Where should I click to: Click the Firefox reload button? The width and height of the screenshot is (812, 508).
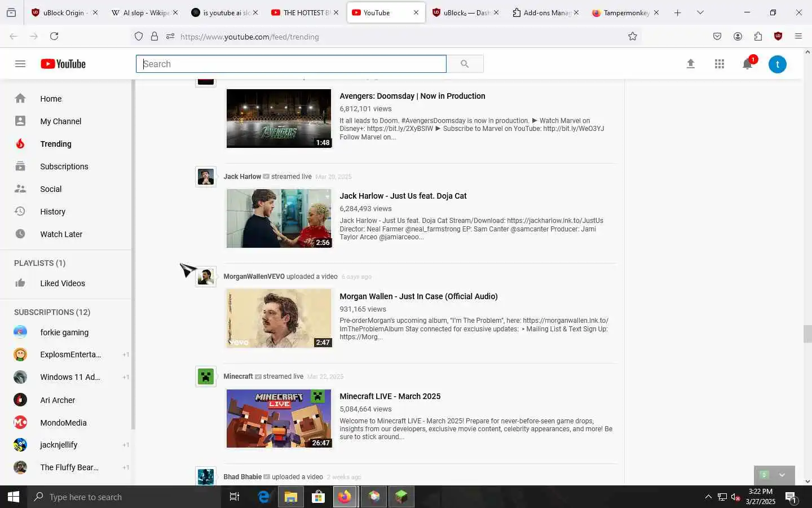coord(54,36)
